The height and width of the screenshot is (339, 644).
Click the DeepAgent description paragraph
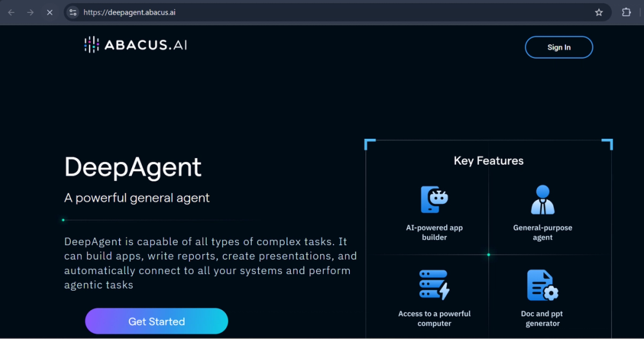[211, 263]
